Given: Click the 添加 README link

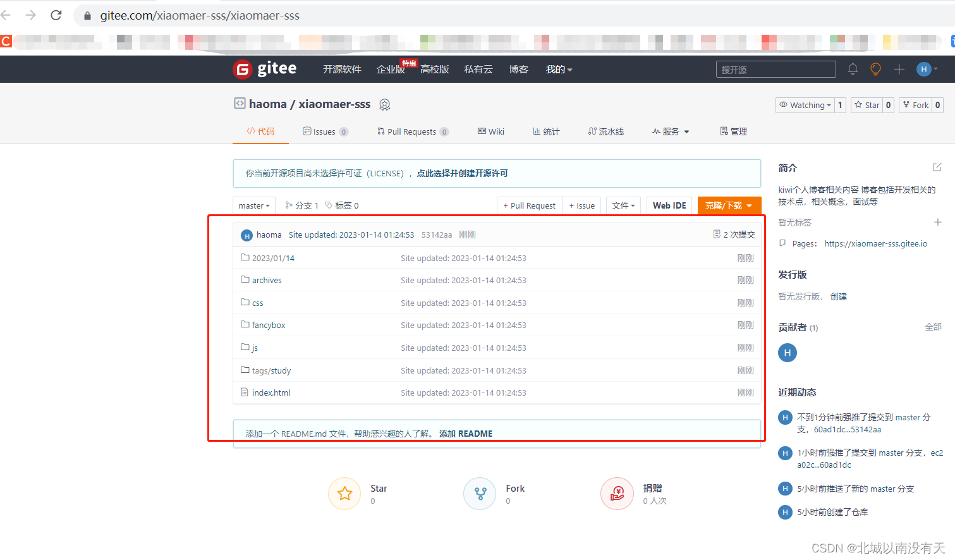Looking at the screenshot, I should click(x=466, y=434).
